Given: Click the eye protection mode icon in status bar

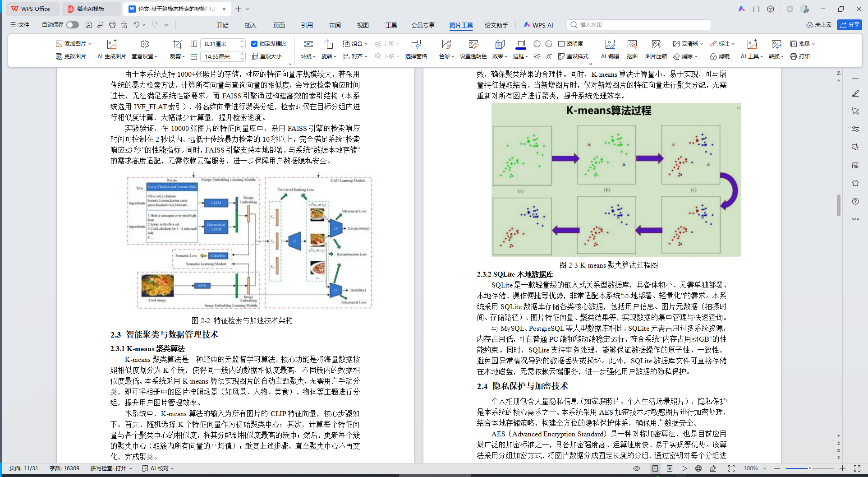Looking at the screenshot, I should click(637, 468).
